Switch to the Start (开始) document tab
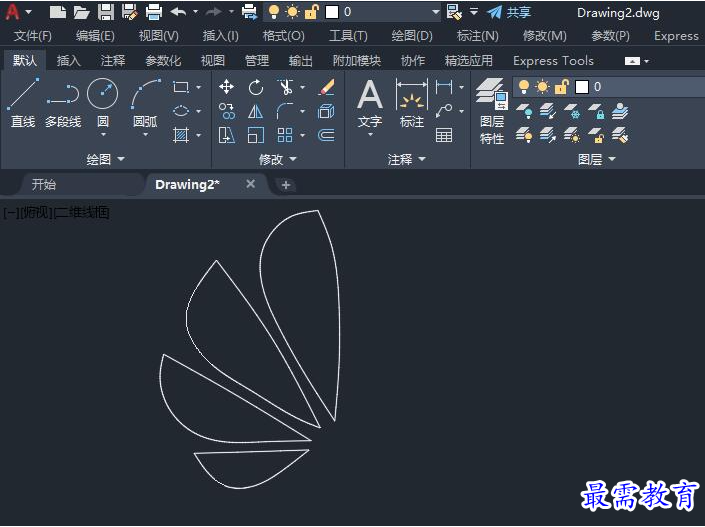The height and width of the screenshot is (527, 705). 44,184
